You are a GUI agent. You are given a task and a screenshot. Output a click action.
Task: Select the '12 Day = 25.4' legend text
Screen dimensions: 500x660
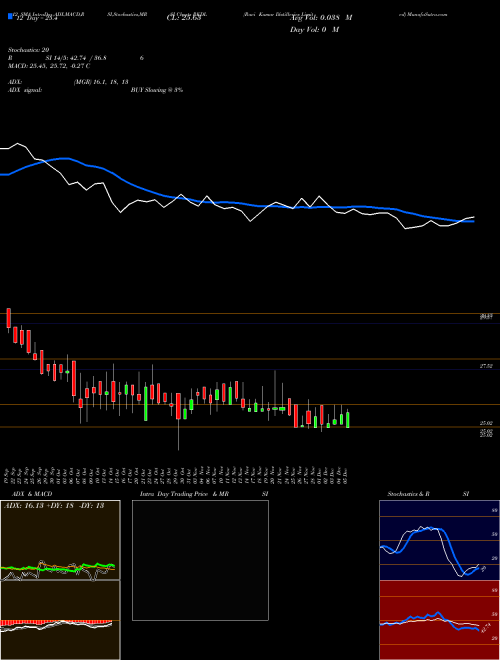pyautogui.click(x=36, y=18)
